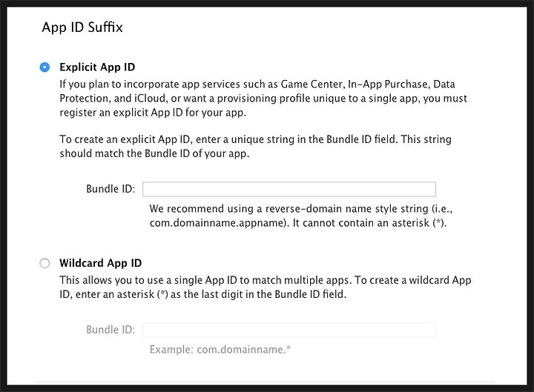Click the Example: com.domainname.* hint
The image size is (534, 392).
[220, 350]
